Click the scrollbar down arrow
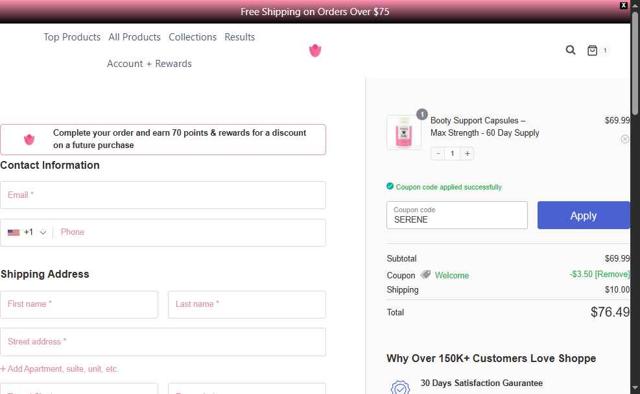 (x=635, y=389)
